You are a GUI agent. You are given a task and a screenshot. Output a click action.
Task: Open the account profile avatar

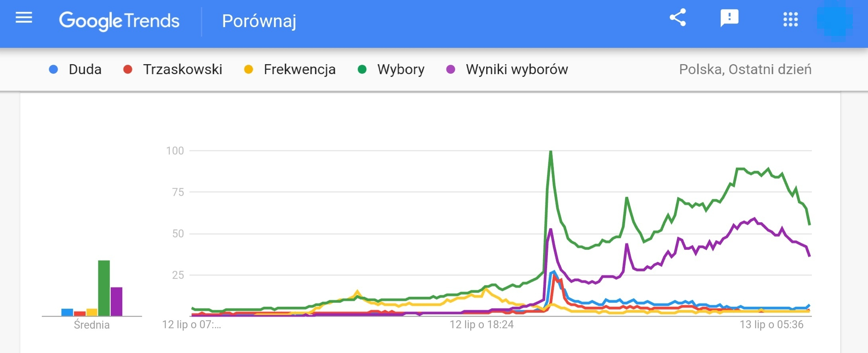pyautogui.click(x=835, y=20)
